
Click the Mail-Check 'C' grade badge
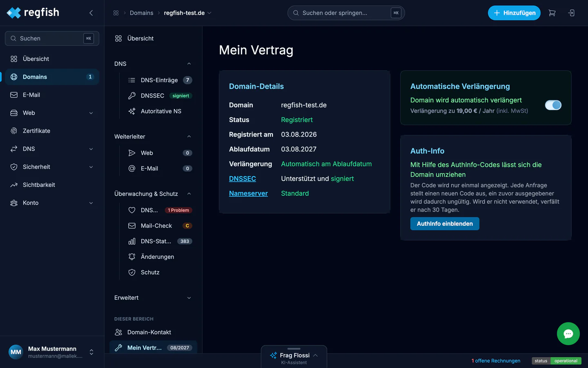187,226
